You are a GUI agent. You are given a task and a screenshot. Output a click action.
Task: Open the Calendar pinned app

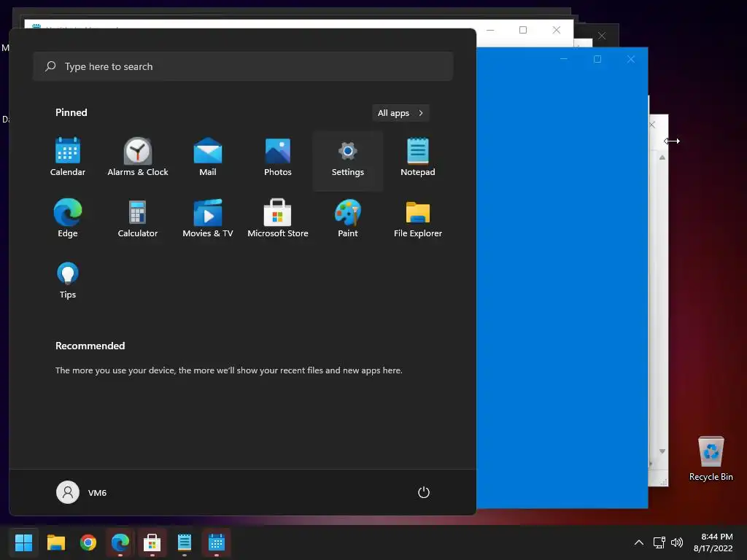[x=68, y=157]
